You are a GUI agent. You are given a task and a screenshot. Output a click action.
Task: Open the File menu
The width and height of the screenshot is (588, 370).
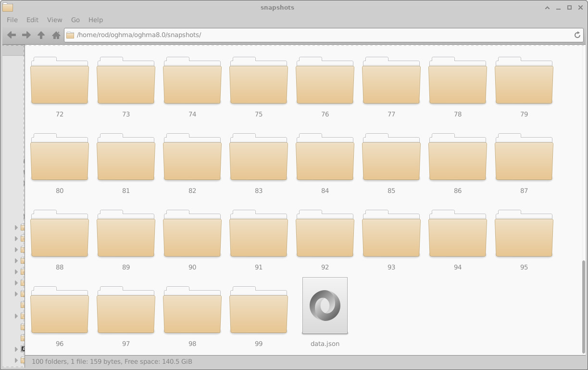(12, 20)
